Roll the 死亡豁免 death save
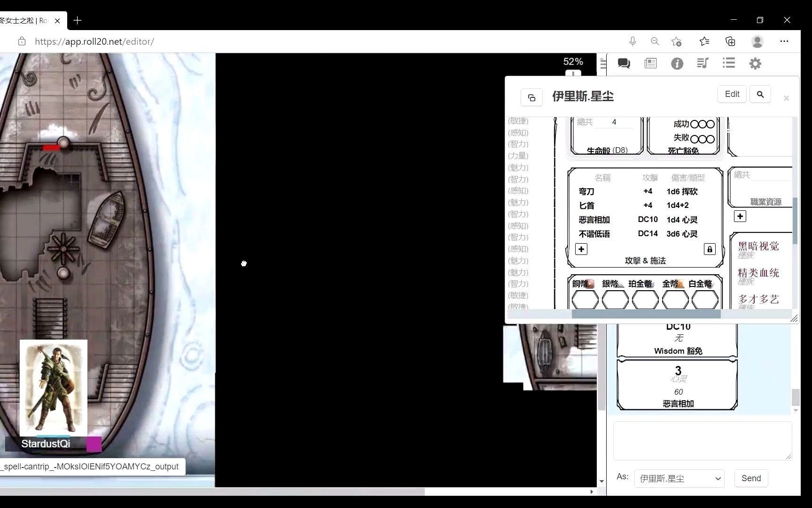The height and width of the screenshot is (508, 812). (x=683, y=151)
